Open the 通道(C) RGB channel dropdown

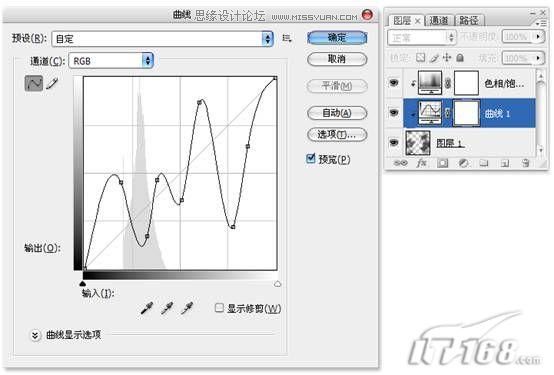click(x=111, y=61)
